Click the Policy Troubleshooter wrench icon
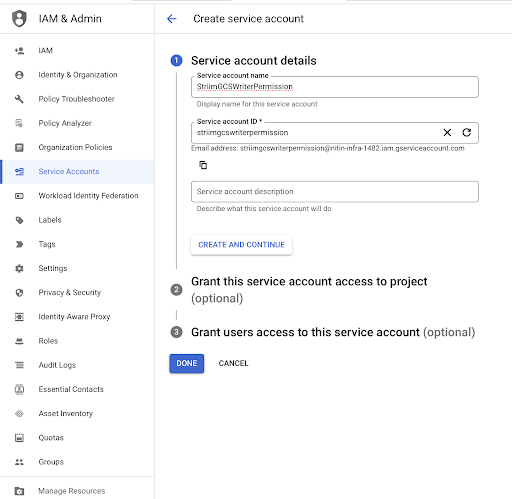Image resolution: width=512 pixels, height=499 pixels. point(19,99)
